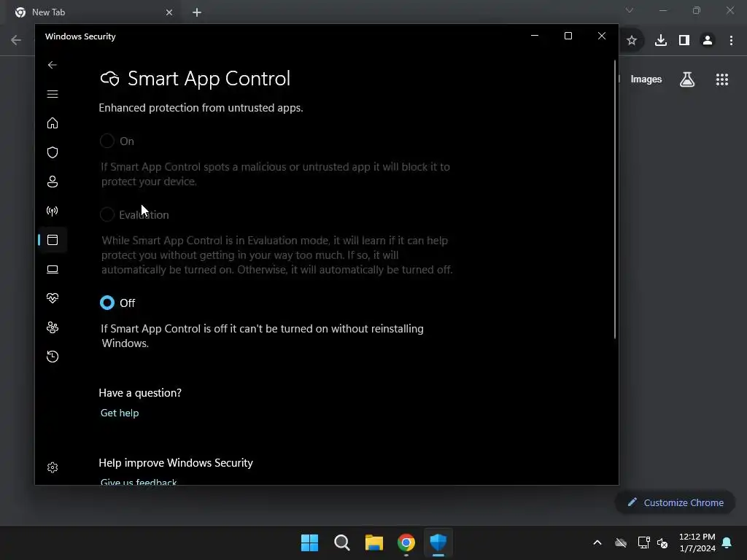
Task: Open Chrome three-dot menu
Action: coord(731,41)
